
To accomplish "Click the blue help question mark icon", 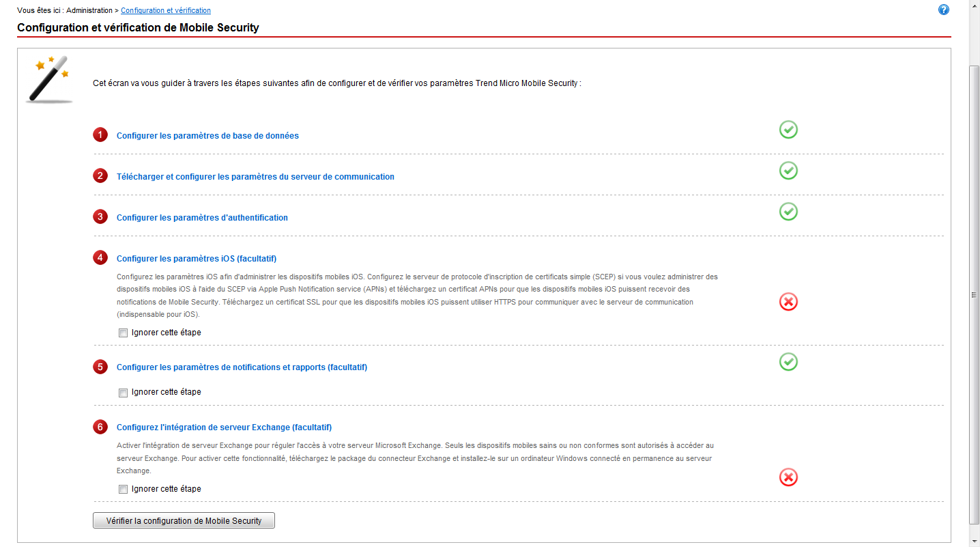I will tap(944, 10).
